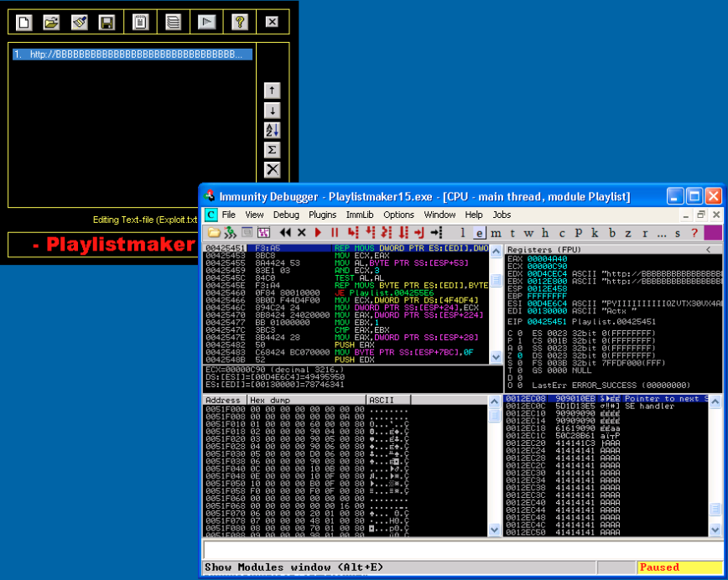This screenshot has width=728, height=580.
Task: Click the stacked pages icon in Playlistmaker
Action: click(173, 22)
